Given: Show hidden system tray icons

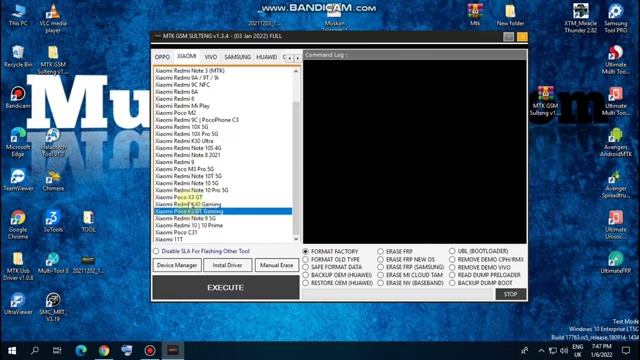Looking at the screenshot, I should (x=541, y=350).
